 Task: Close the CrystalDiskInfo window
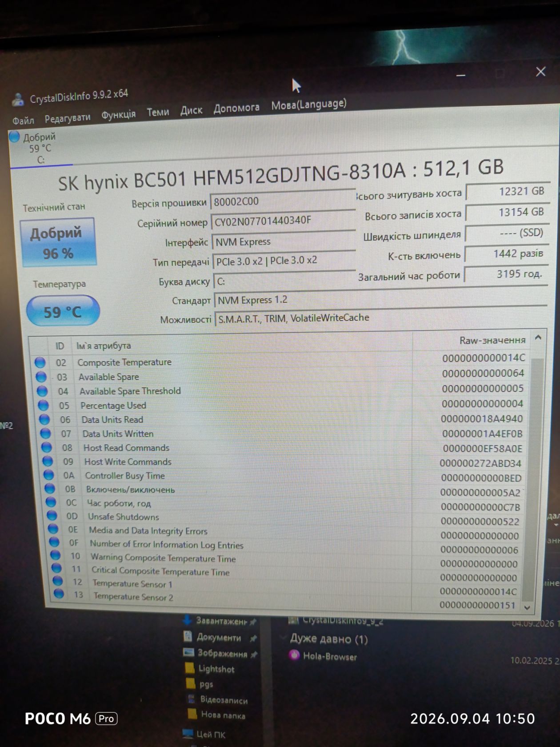pyautogui.click(x=540, y=72)
